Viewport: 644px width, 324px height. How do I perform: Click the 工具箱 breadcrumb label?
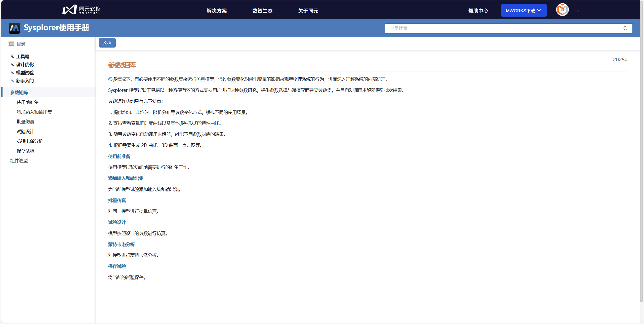(x=23, y=56)
